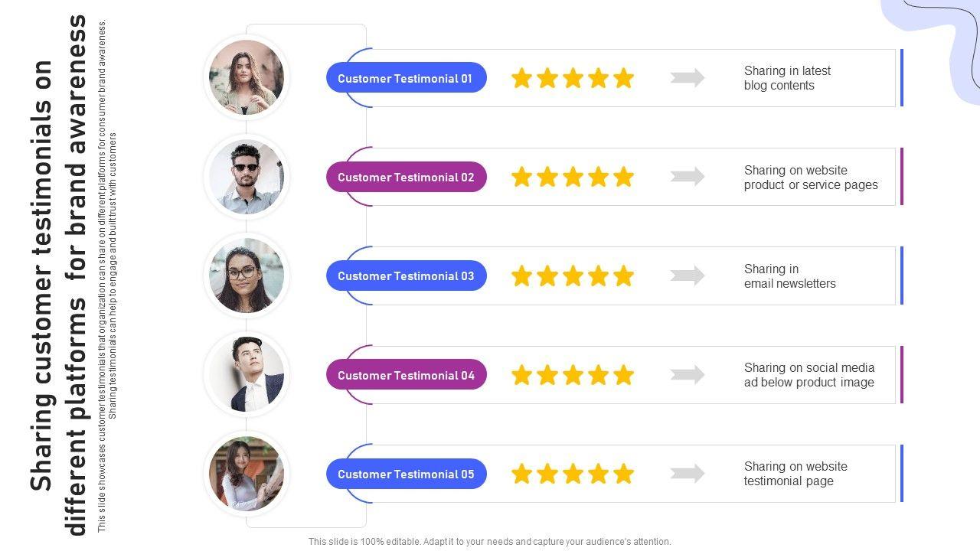Select the Customer Testimonial 04 purple button
The width and height of the screenshot is (980, 551).
(x=406, y=375)
